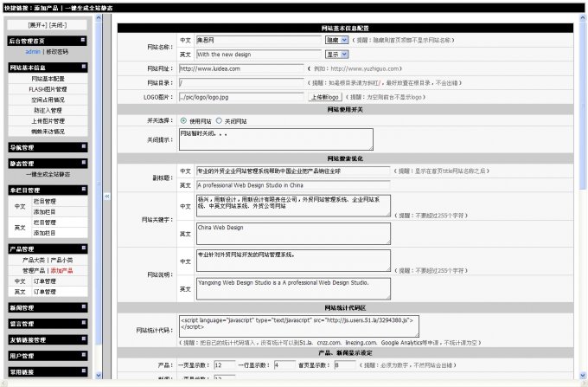Click the sidebar scrollbar down arrow
The width and height of the screenshot is (588, 387).
[99, 375]
